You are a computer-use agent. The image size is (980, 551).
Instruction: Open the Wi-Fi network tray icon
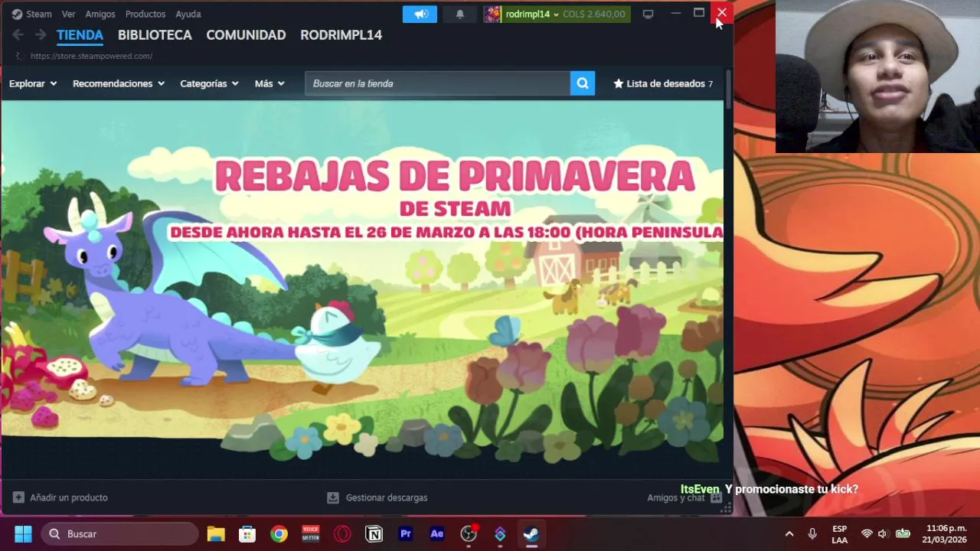click(x=867, y=533)
